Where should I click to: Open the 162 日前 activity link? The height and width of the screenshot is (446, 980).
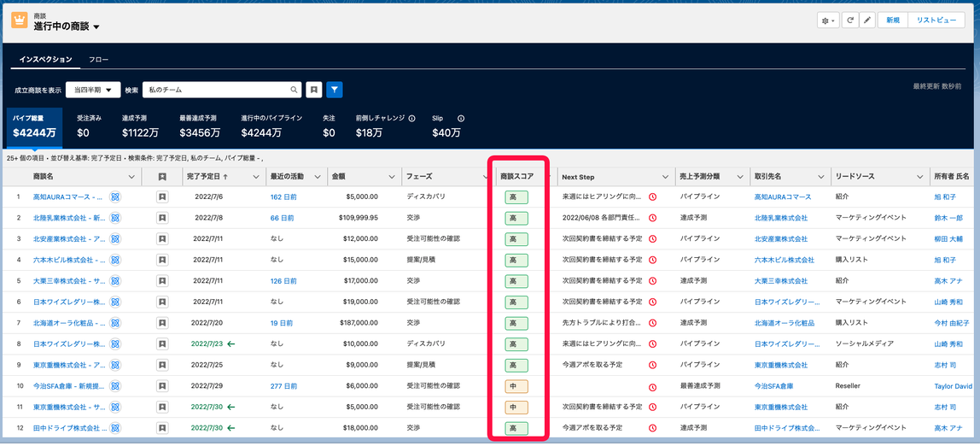point(283,197)
